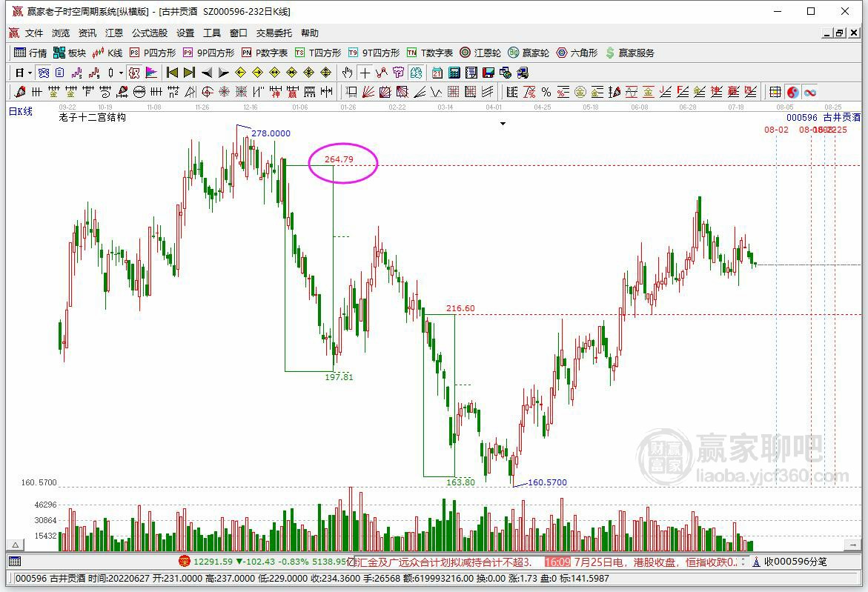Click the bottom-left scroll-up triangle button
The height and width of the screenshot is (592, 868).
pyautogui.click(x=15, y=545)
